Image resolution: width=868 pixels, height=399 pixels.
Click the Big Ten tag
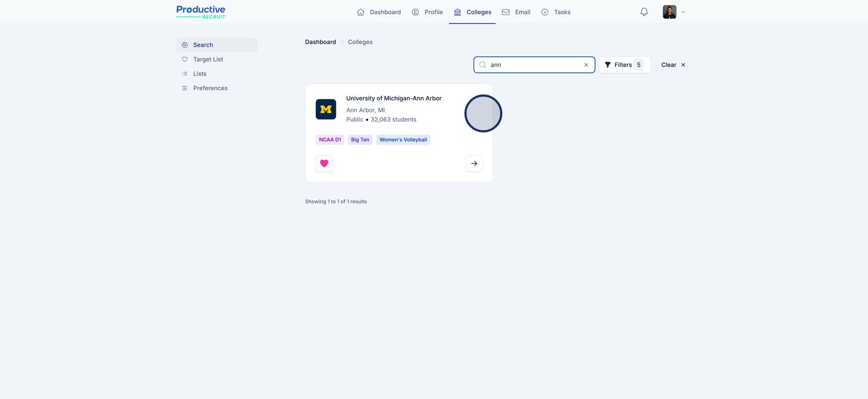coord(360,140)
